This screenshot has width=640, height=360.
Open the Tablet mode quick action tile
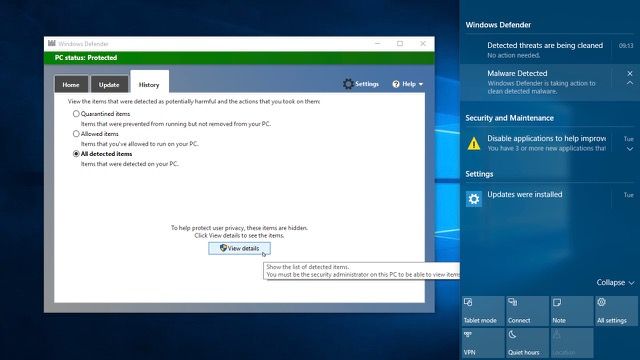[x=483, y=311]
